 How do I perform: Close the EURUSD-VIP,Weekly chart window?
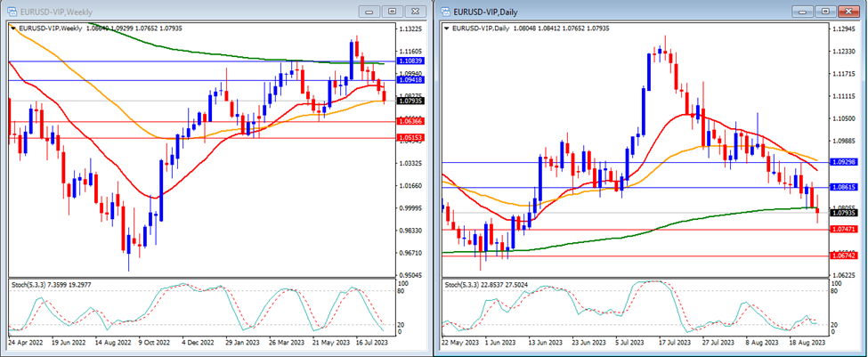[x=416, y=11]
